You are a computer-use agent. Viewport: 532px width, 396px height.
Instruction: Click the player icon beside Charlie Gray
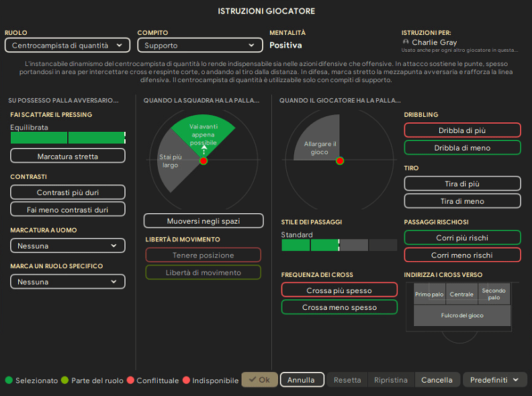(405, 42)
